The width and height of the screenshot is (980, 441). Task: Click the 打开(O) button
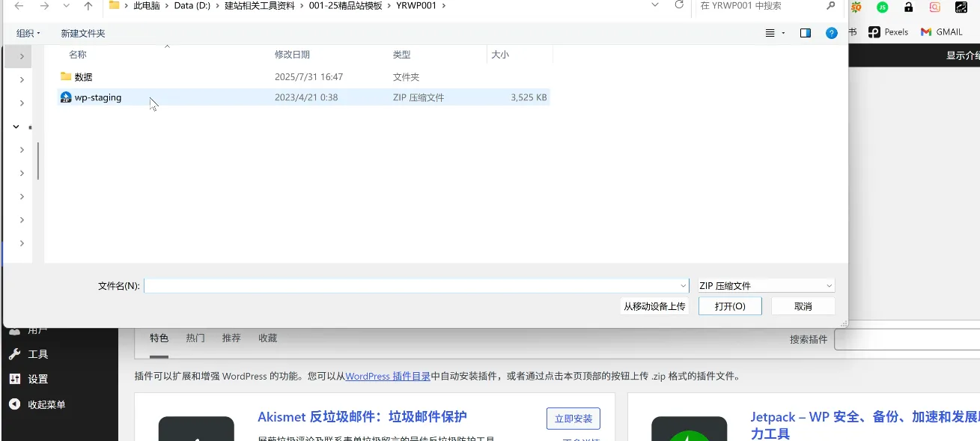click(730, 306)
